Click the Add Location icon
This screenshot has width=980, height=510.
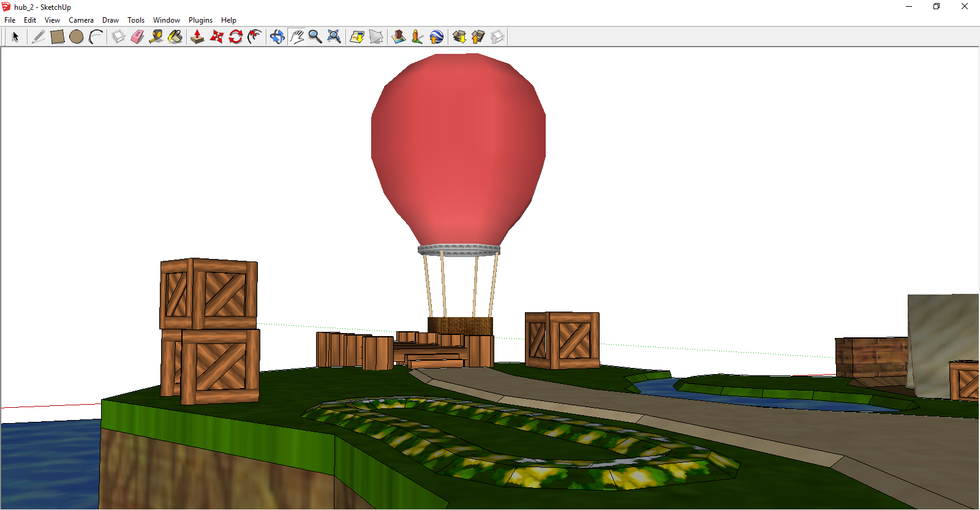point(357,37)
